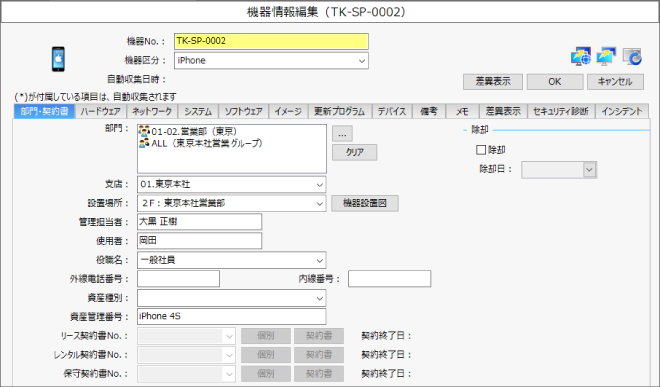
Task: Open the 設置場所 dropdown
Action: click(232, 203)
